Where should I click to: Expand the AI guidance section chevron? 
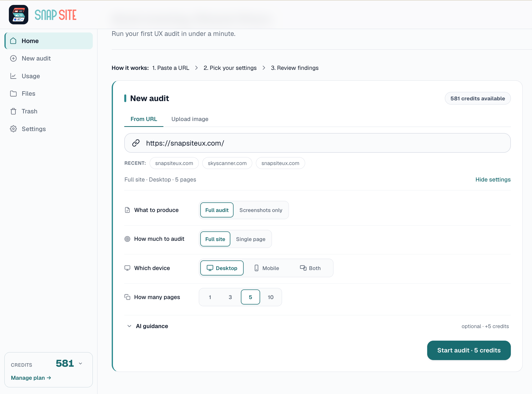(129, 326)
